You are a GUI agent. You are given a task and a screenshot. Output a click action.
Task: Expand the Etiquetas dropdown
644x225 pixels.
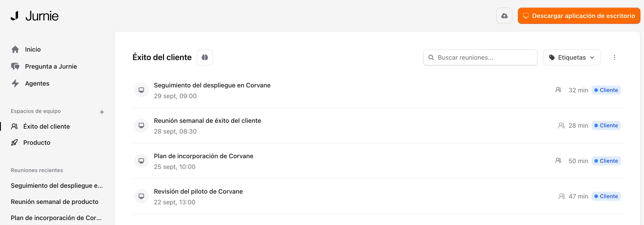572,57
